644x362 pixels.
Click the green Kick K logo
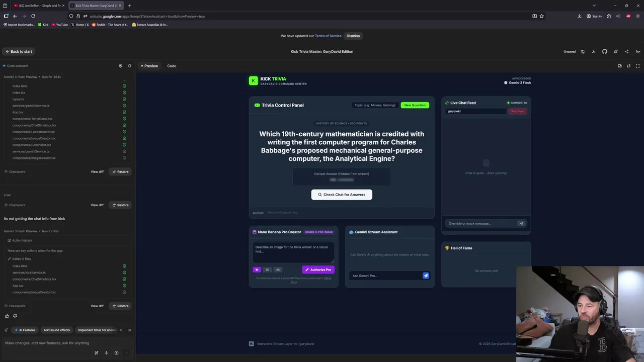253,80
